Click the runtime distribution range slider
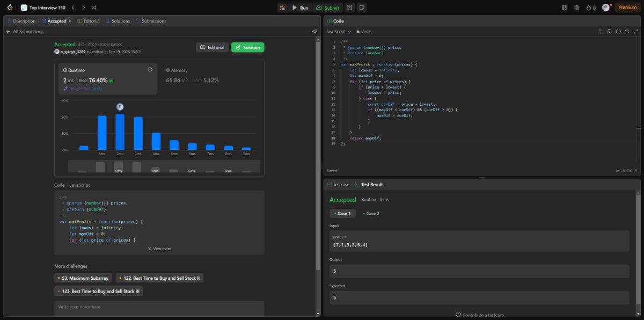Screen dimensions: 644x320 164,166
